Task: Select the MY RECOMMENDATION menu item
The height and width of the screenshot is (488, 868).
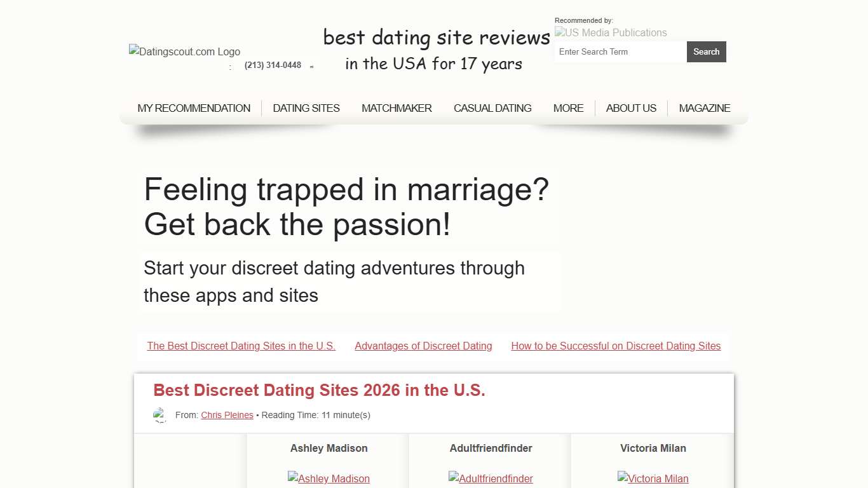Action: (194, 108)
